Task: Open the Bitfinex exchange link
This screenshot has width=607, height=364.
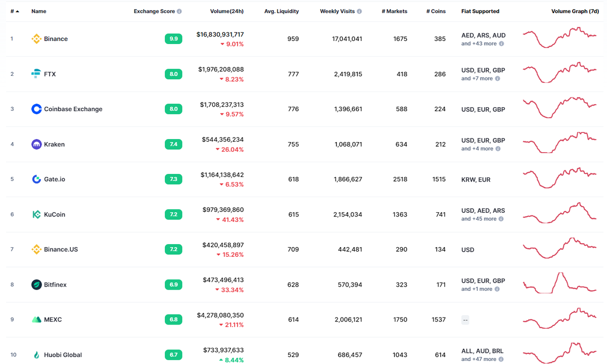Action: (55, 285)
